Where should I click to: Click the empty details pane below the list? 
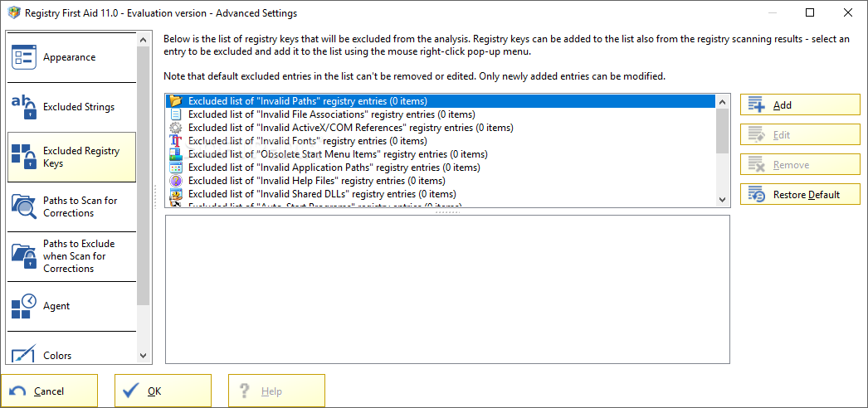[447, 289]
